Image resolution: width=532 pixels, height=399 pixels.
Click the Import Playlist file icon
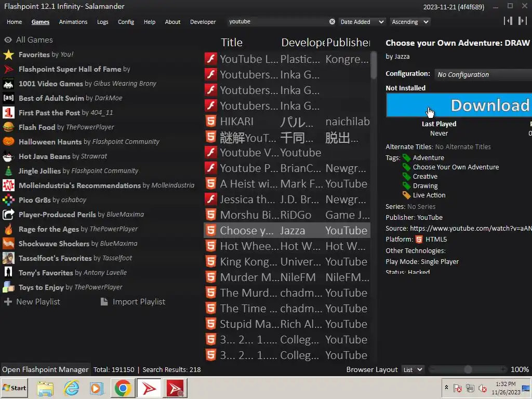click(x=104, y=302)
